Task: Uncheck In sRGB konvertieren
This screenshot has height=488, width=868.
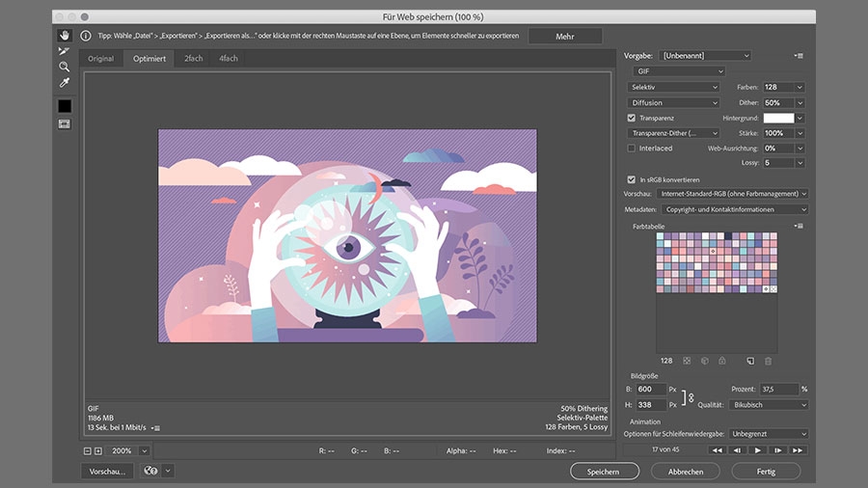Action: tap(632, 179)
